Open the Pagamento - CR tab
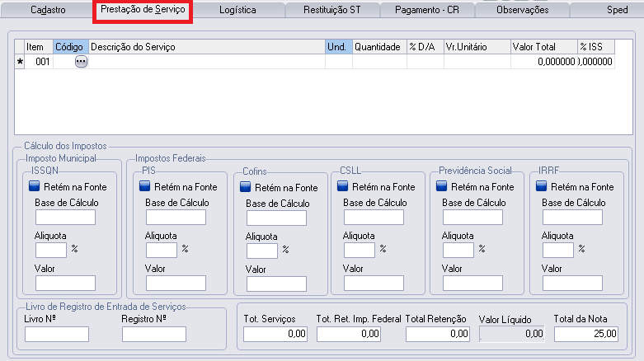644x361 pixels. [x=428, y=11]
